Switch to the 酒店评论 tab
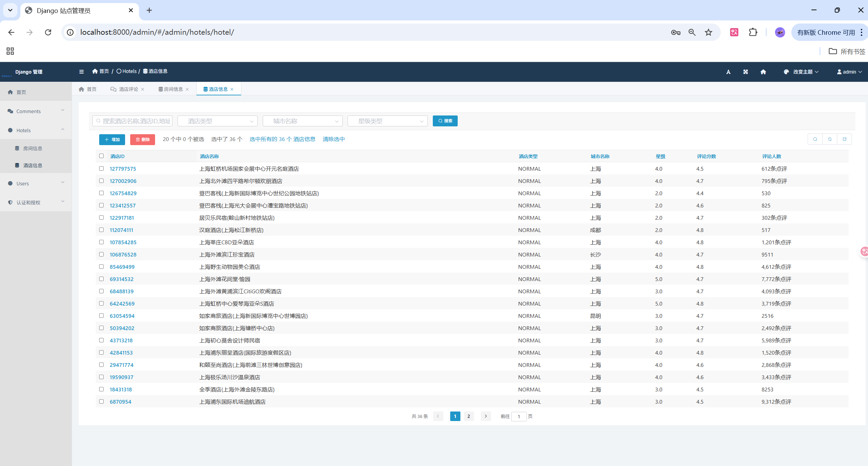Viewport: 868px width, 466px height. [128, 89]
